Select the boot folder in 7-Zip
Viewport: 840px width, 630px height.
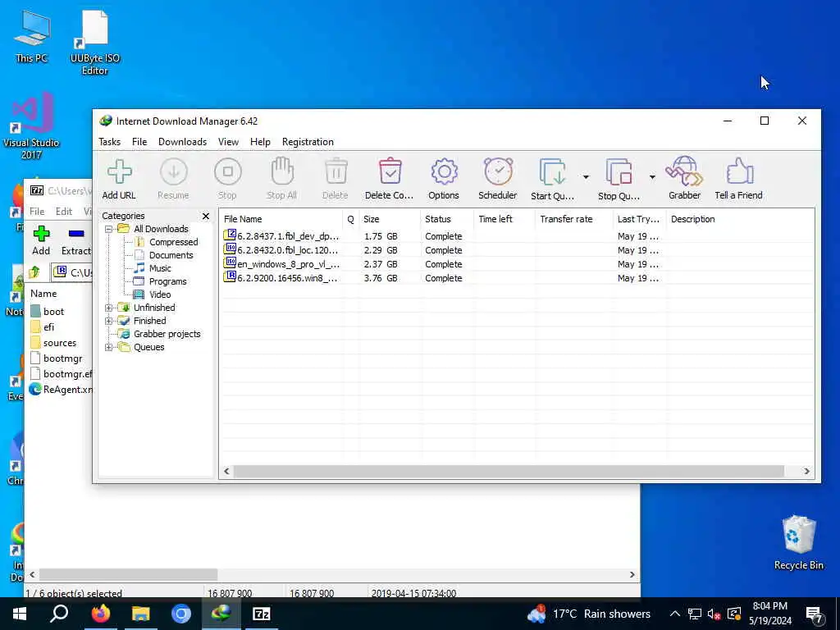pos(53,312)
